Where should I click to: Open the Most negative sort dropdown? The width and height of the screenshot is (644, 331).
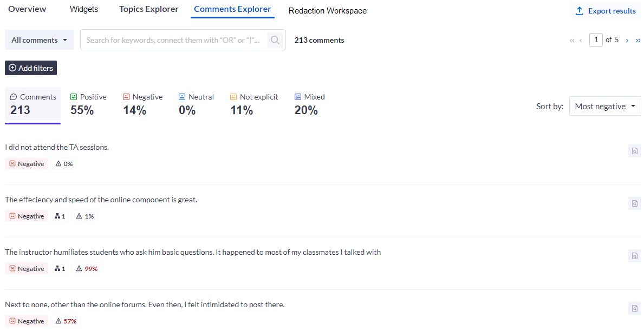[605, 106]
